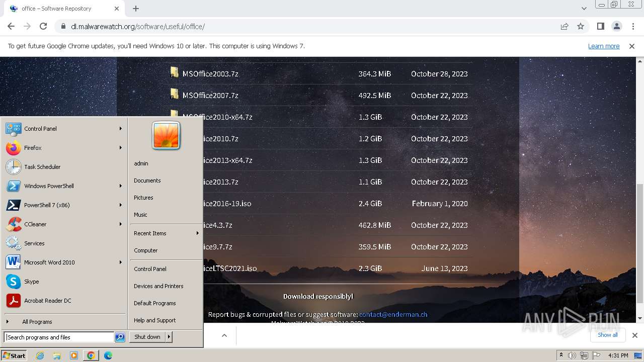Download MSOffice2003.7z link
This screenshot has height=362, width=644.
point(210,73)
